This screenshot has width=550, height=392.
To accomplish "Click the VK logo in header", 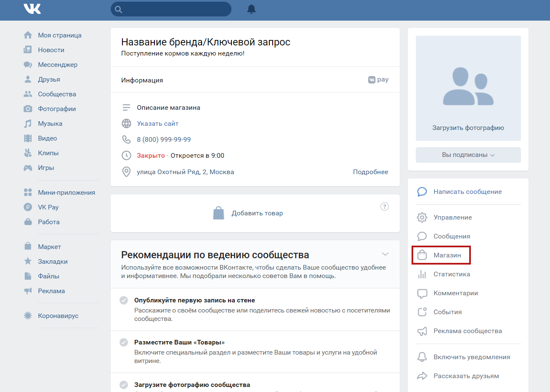I will point(32,9).
